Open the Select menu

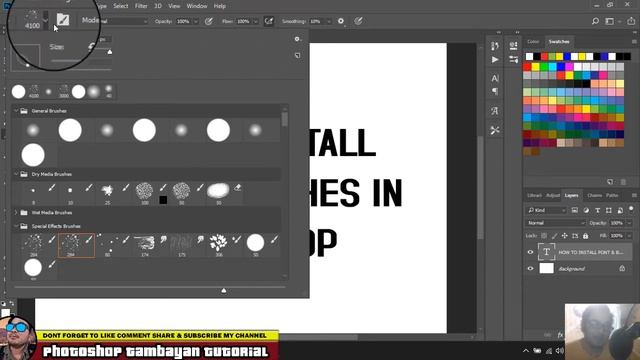(120, 6)
